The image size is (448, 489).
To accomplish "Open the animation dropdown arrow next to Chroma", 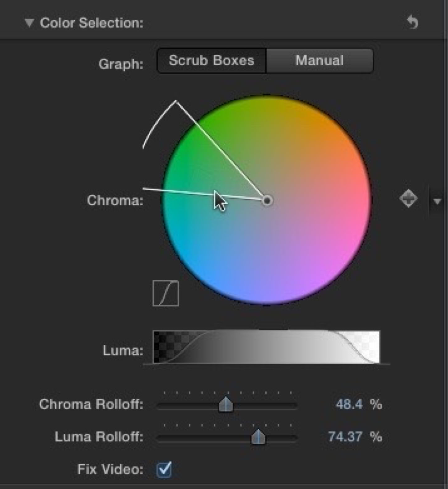I will [x=437, y=201].
